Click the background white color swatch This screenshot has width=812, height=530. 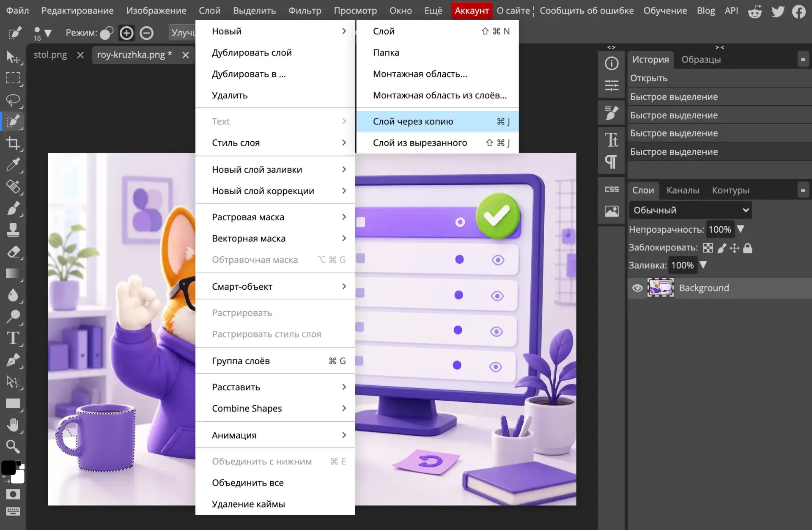point(19,478)
